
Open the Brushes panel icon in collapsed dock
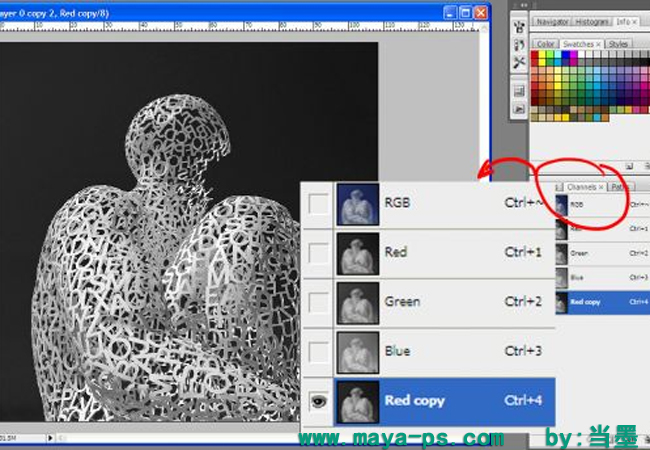coord(519,27)
